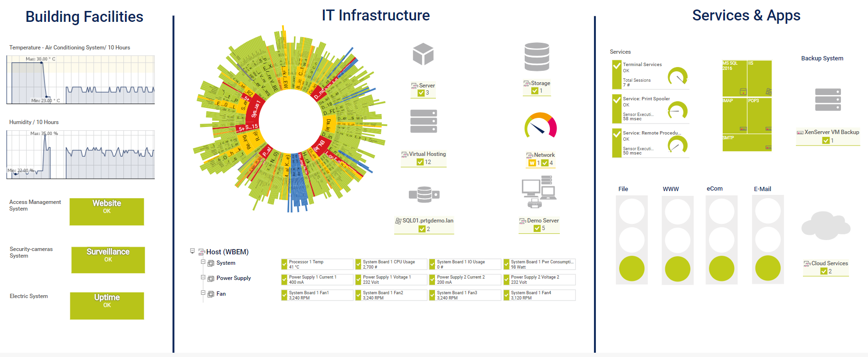Collapse the Host (WBEM) tree node
The height and width of the screenshot is (357, 868).
[192, 251]
